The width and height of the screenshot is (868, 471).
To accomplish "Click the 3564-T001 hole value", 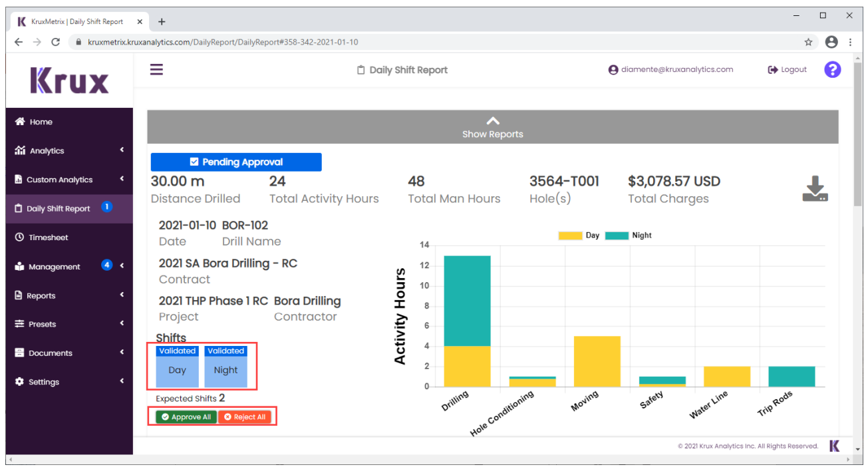I will point(564,181).
